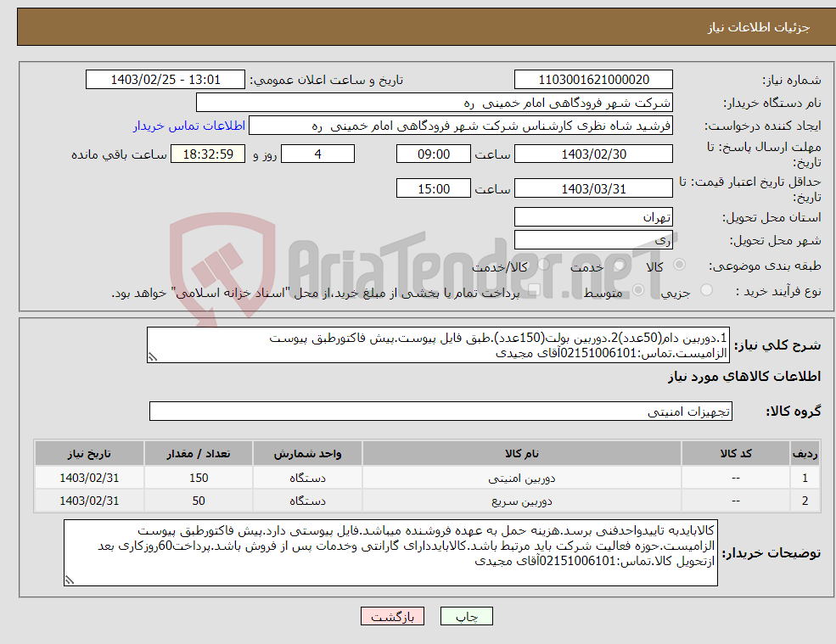Click the ردیف column header
The width and height of the screenshot is (836, 644).
click(x=805, y=454)
